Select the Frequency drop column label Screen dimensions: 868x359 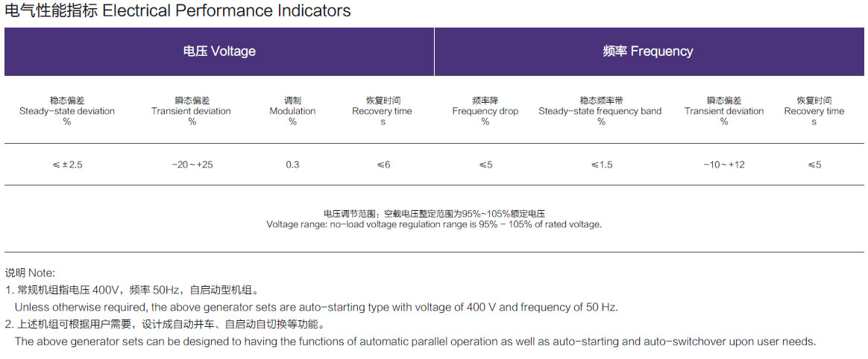pos(485,111)
